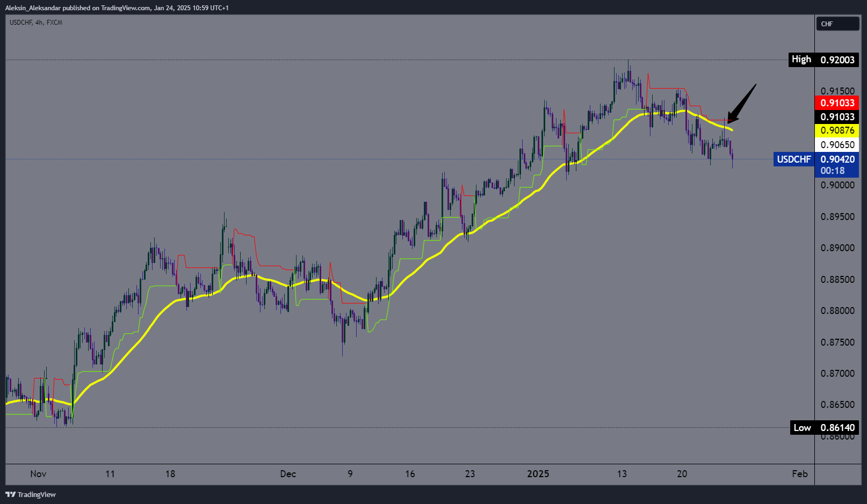Image resolution: width=867 pixels, height=504 pixels.
Task: Click the 0.87500 price axis tick
Action: click(x=837, y=342)
